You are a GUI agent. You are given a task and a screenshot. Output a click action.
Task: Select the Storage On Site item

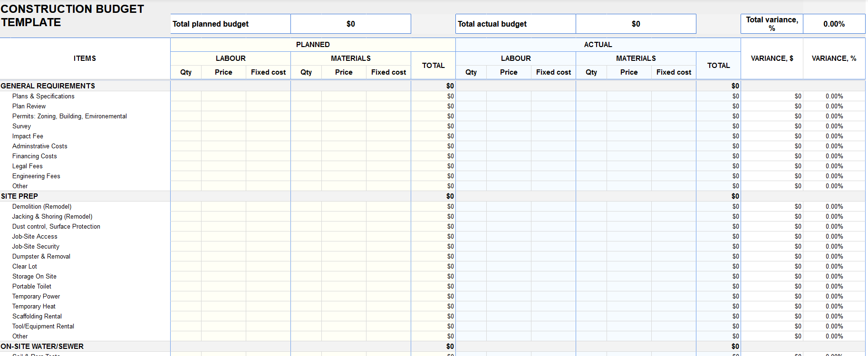click(34, 276)
